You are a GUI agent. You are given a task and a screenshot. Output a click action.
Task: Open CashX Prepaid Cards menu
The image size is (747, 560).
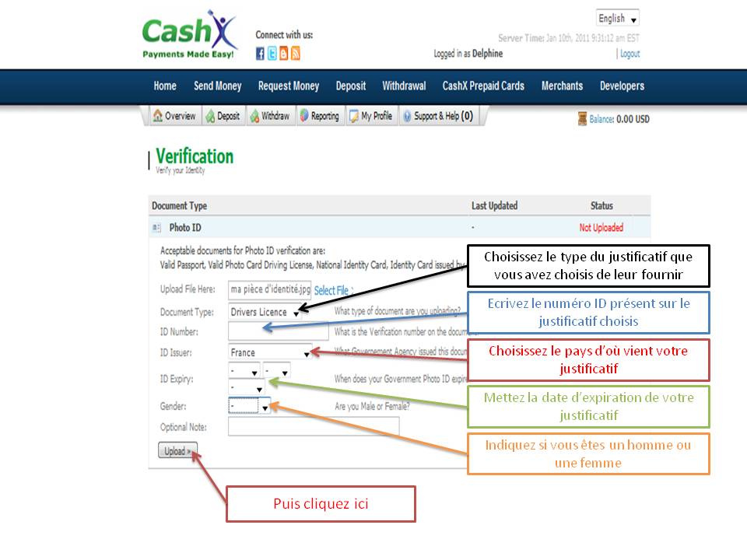pos(483,86)
